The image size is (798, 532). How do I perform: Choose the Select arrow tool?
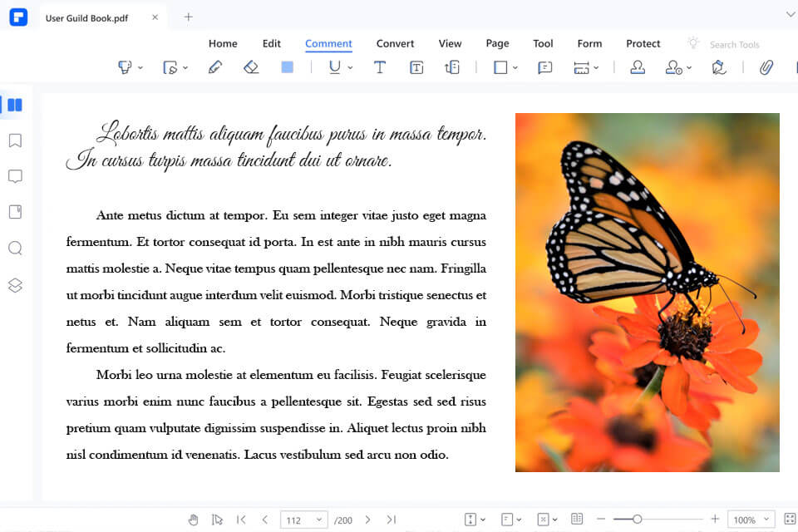point(217,520)
